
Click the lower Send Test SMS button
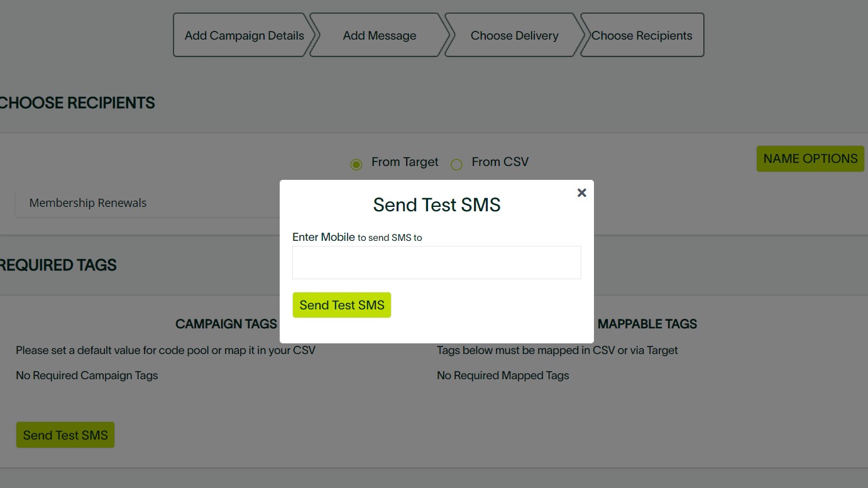[x=65, y=435]
